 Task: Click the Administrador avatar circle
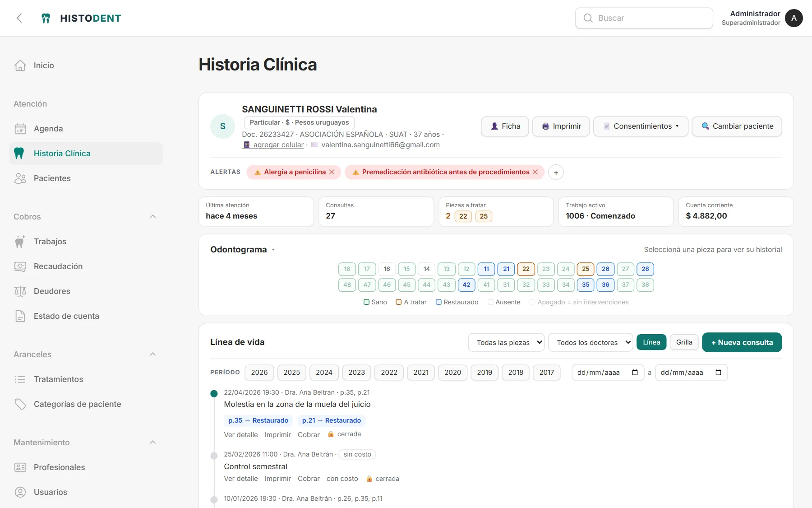pyautogui.click(x=794, y=18)
